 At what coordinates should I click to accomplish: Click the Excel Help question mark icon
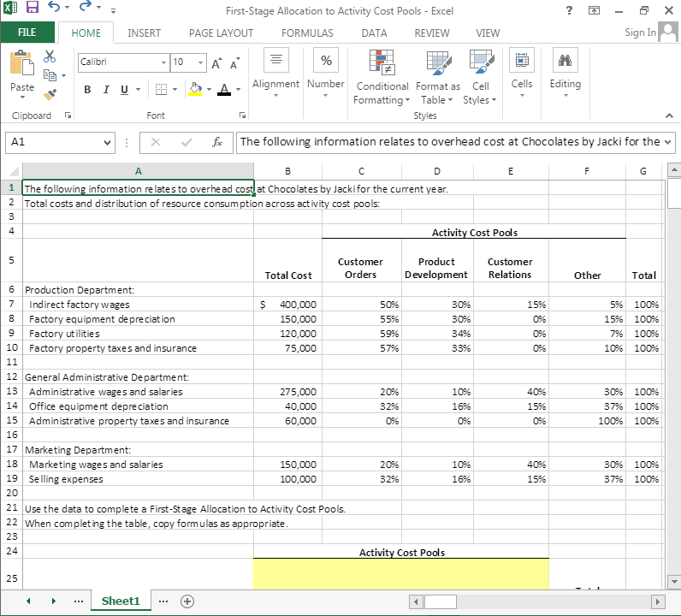click(570, 10)
